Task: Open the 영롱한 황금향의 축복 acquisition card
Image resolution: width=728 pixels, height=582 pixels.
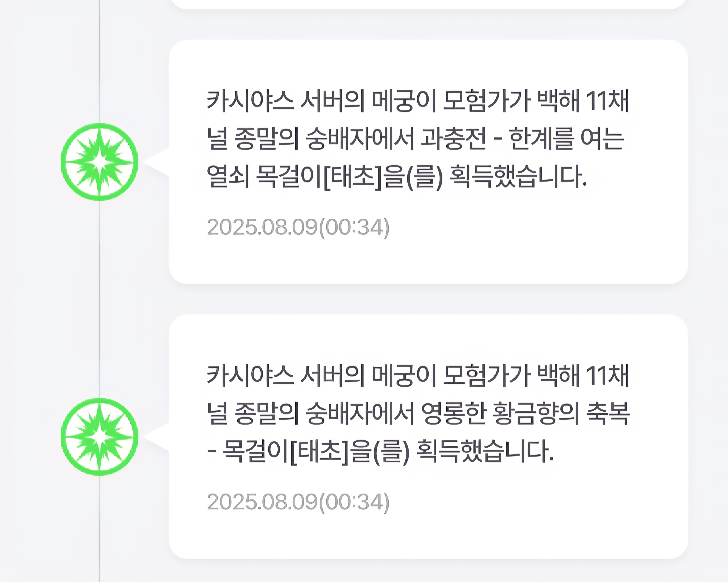Action: click(428, 437)
